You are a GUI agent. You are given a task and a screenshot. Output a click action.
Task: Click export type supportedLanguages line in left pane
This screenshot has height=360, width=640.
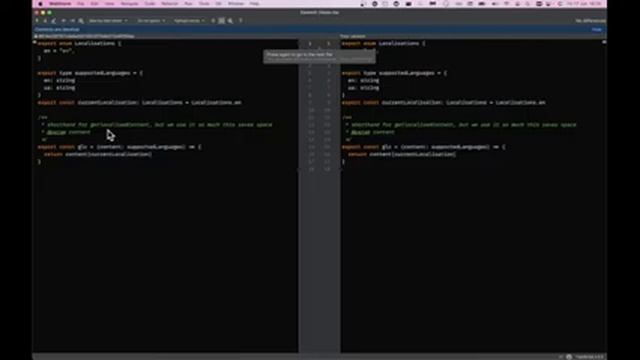pyautogui.click(x=90, y=73)
